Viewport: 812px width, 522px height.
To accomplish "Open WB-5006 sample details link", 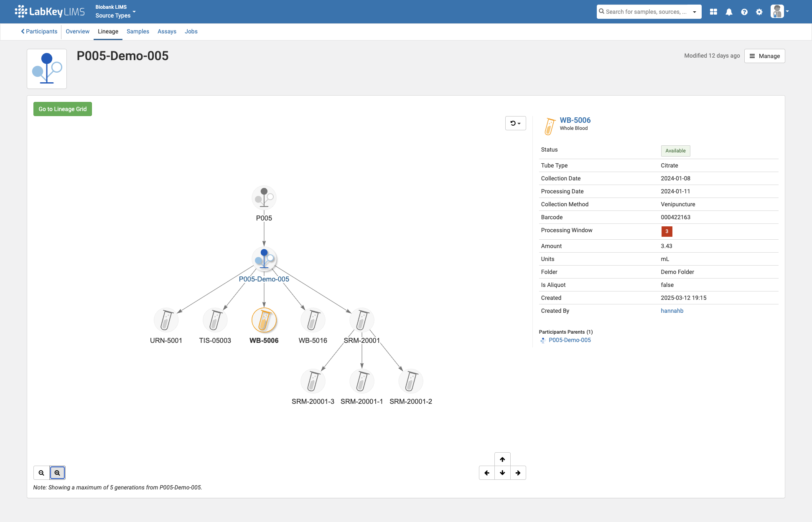I will point(575,120).
